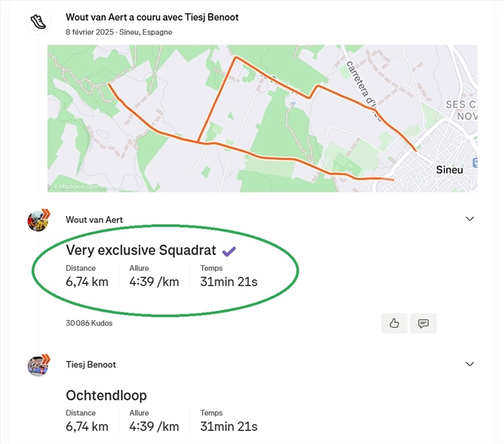
Task: Click the purple checkmark badge beside Squadrat
Action: (x=229, y=251)
